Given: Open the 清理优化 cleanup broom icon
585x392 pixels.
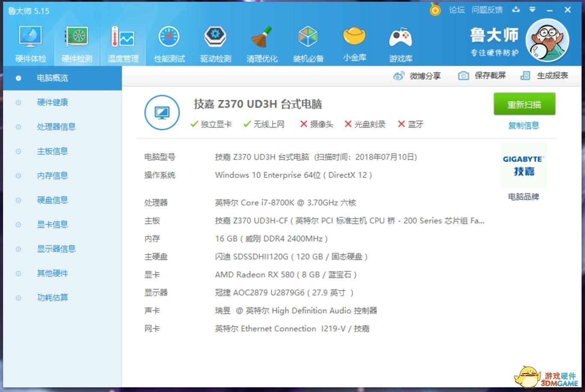Looking at the screenshot, I should (x=262, y=45).
